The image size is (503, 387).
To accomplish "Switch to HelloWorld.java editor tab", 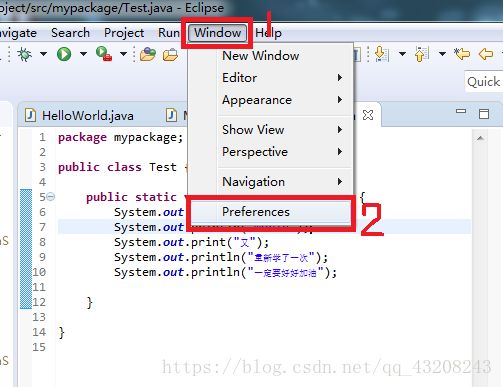I will click(88, 116).
